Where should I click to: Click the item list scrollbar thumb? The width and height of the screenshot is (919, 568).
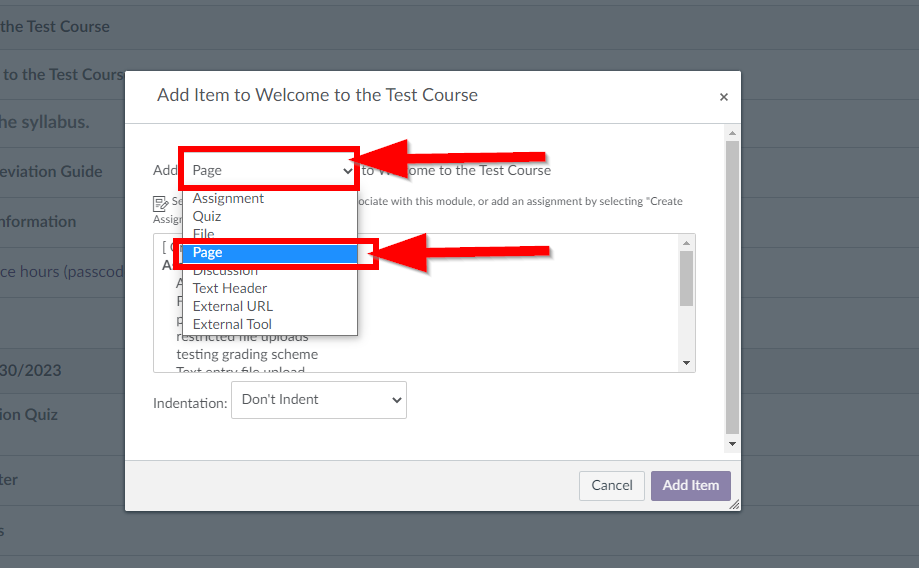pyautogui.click(x=686, y=278)
